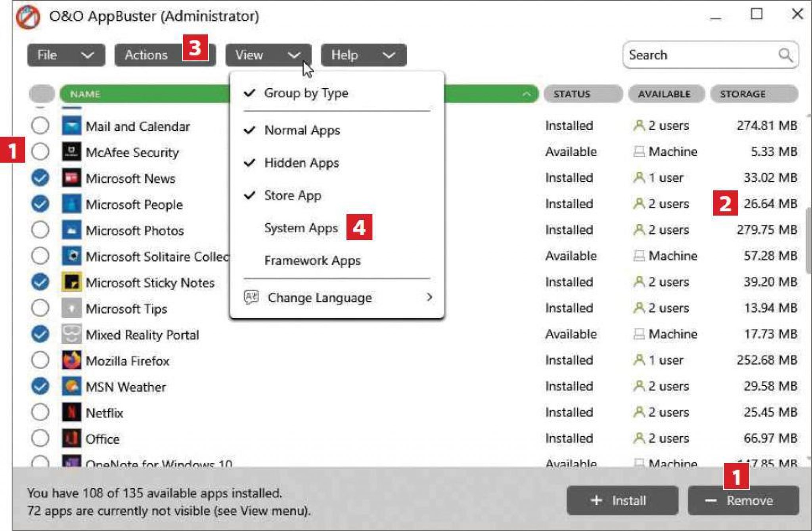Click the O&O AppBuster logo icon
The width and height of the screenshot is (812, 531).
point(28,17)
